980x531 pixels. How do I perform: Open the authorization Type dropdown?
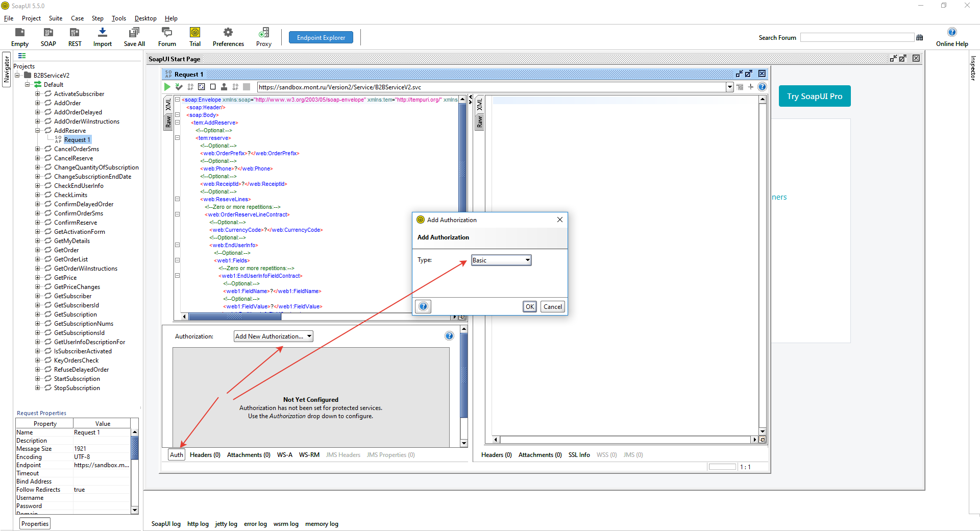(x=527, y=260)
